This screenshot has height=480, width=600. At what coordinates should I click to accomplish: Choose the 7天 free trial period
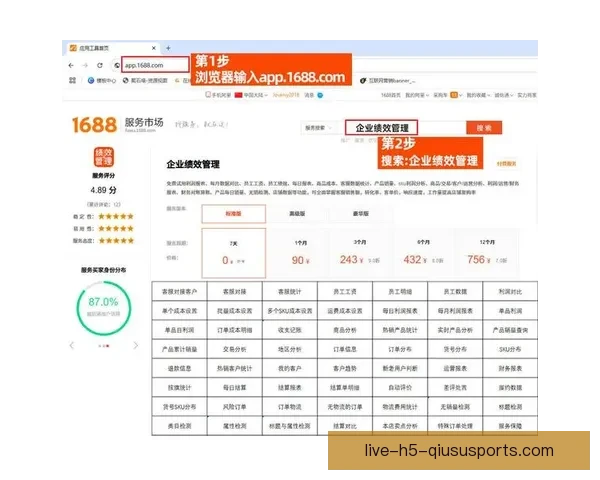233,253
